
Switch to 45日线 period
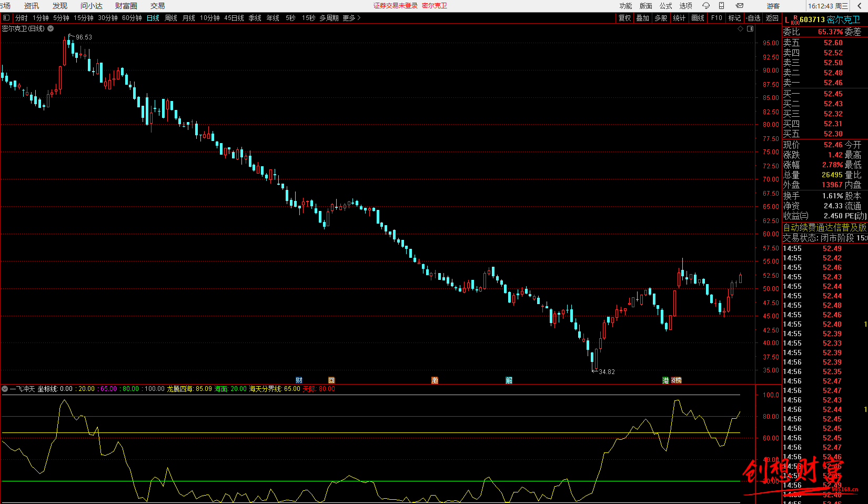pyautogui.click(x=234, y=18)
